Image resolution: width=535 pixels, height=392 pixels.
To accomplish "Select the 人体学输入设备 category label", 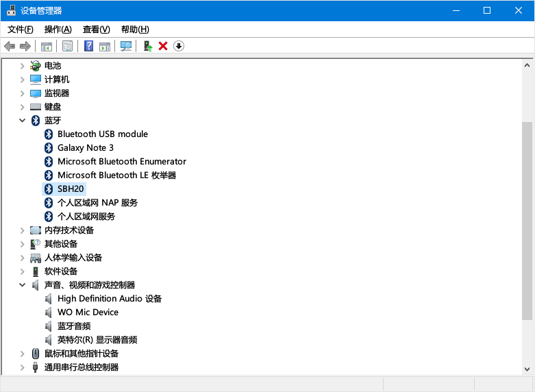I will [73, 258].
